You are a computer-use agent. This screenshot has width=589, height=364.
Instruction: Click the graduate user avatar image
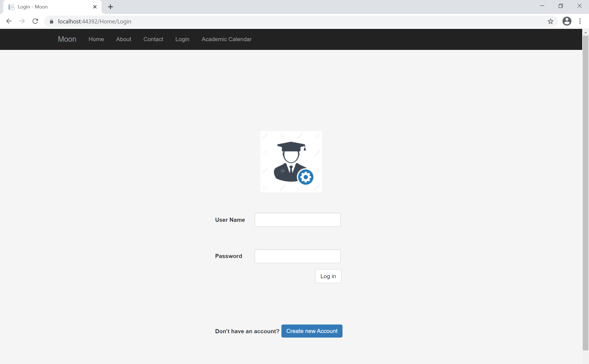coord(291,162)
